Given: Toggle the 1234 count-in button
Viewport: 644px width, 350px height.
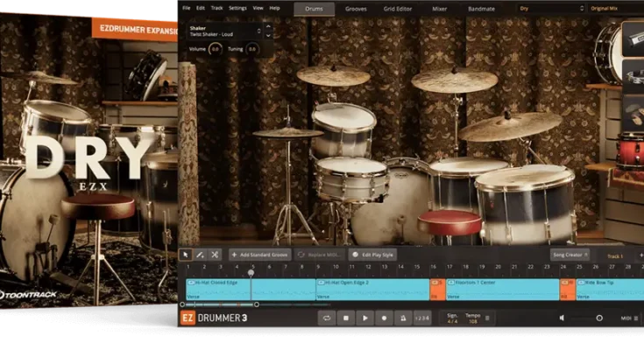Looking at the screenshot, I should [422, 318].
